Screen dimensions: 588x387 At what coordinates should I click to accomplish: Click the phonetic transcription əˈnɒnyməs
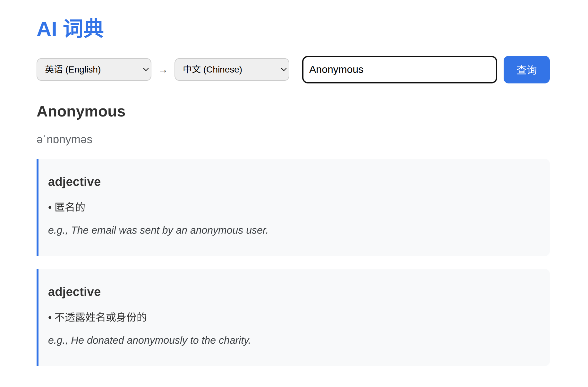64,140
